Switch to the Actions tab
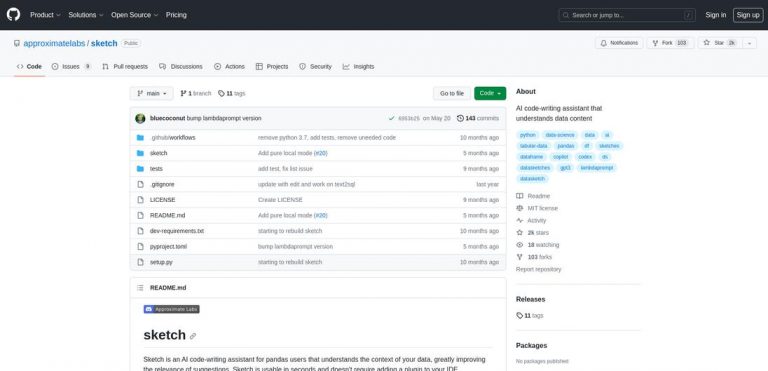768x371 pixels. click(x=229, y=67)
